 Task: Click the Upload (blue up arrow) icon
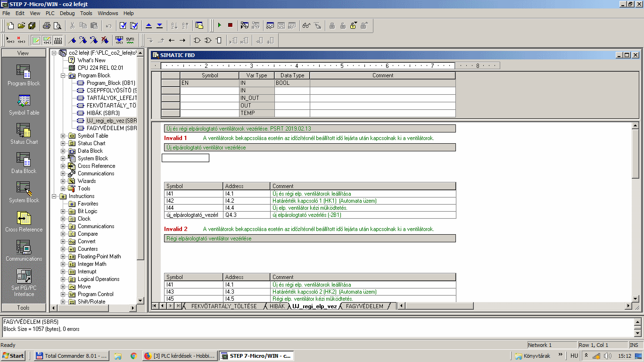[149, 25]
